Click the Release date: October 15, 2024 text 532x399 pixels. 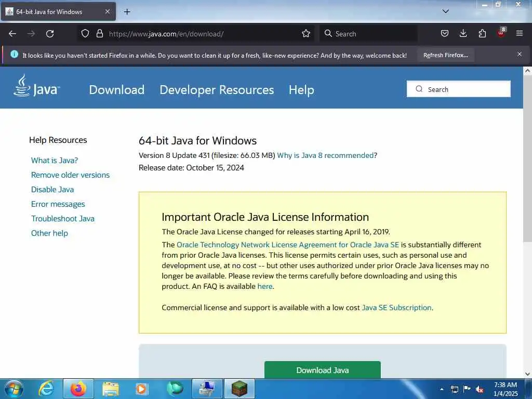pyautogui.click(x=191, y=168)
